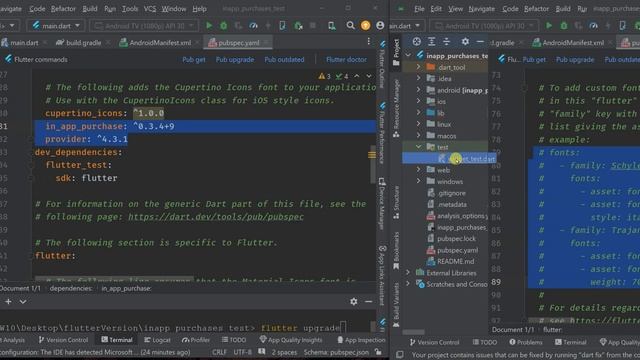Click Flutter doctor link

(346, 60)
